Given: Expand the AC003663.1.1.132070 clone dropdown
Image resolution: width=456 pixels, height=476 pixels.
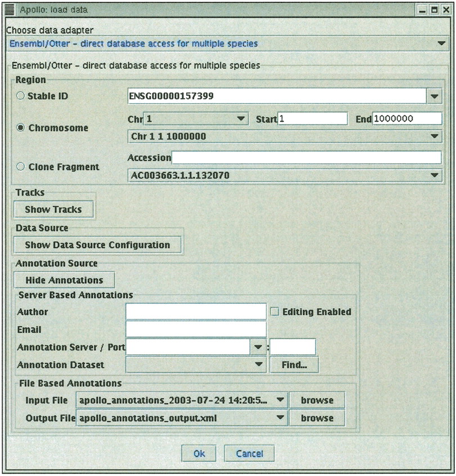Looking at the screenshot, I should (434, 175).
